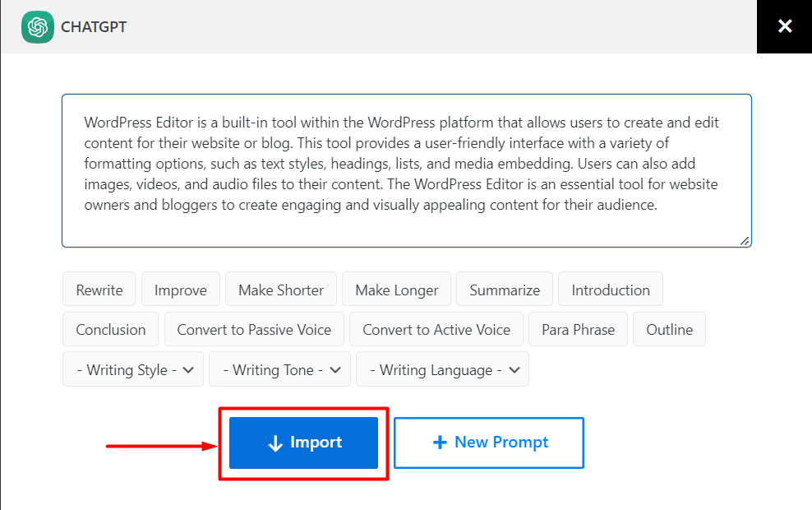
Task: Open the Writing Language dropdown
Action: (442, 369)
